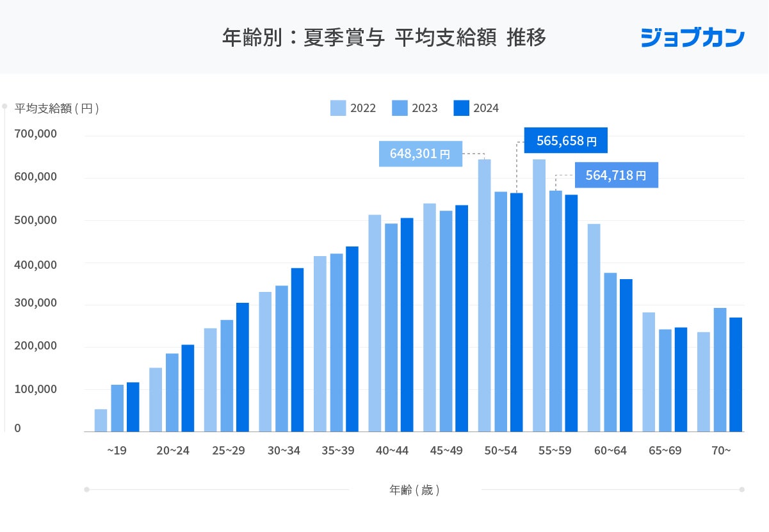Toggle the 2023 legend swatch
Screen dimensions: 769x532
tap(400, 108)
